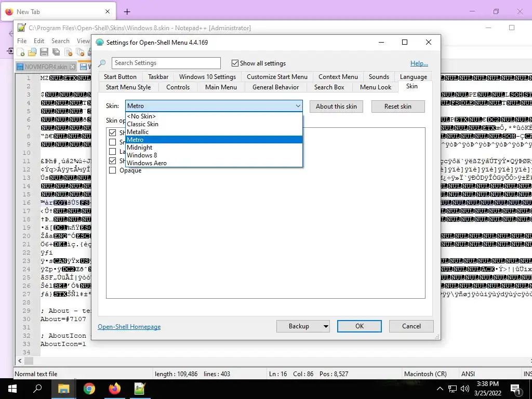Screen dimensions: 532x399
Task: Click the network icon in system tray
Action: 453,389
